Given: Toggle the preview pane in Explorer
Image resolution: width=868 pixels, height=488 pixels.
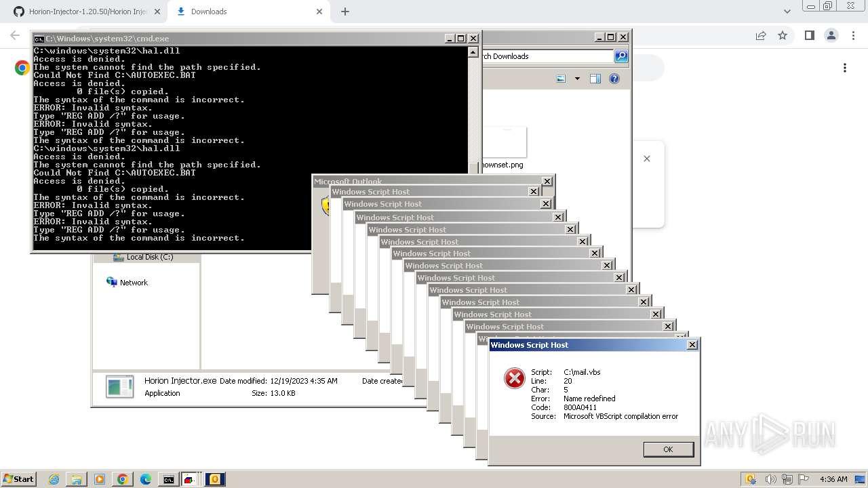Looking at the screenshot, I should coord(595,79).
